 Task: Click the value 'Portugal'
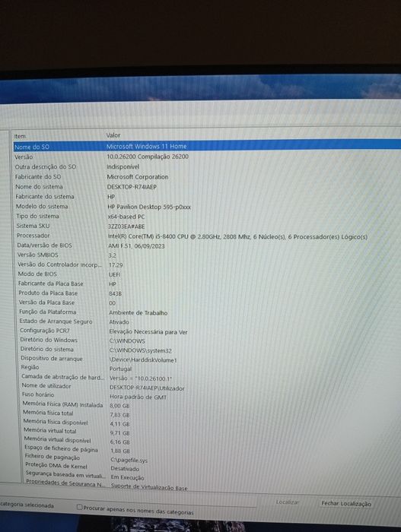pos(120,369)
